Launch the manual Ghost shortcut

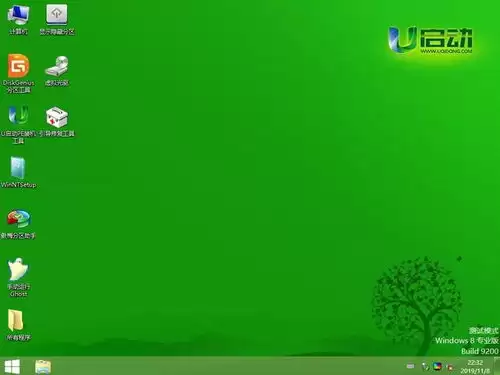pyautogui.click(x=18, y=277)
